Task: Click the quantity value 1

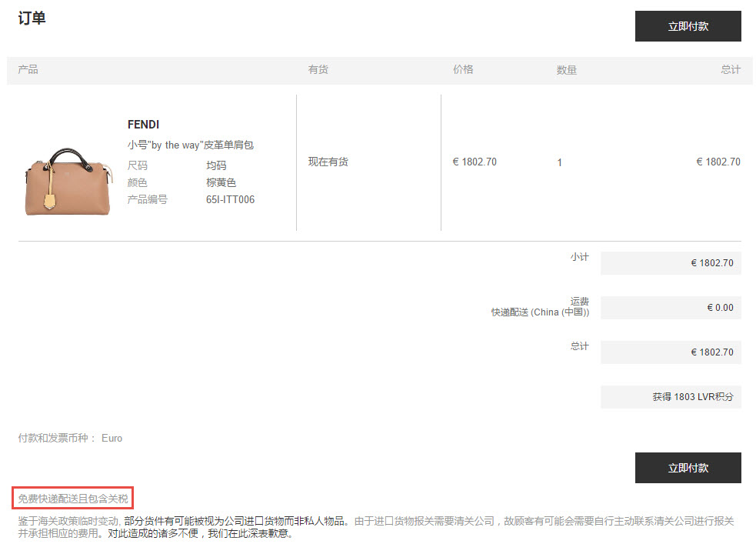Action: coord(559,162)
